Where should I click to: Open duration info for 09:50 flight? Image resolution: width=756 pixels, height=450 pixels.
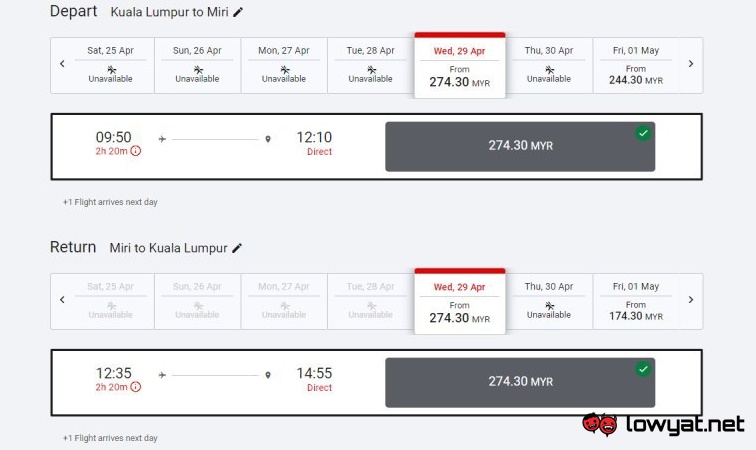click(136, 151)
